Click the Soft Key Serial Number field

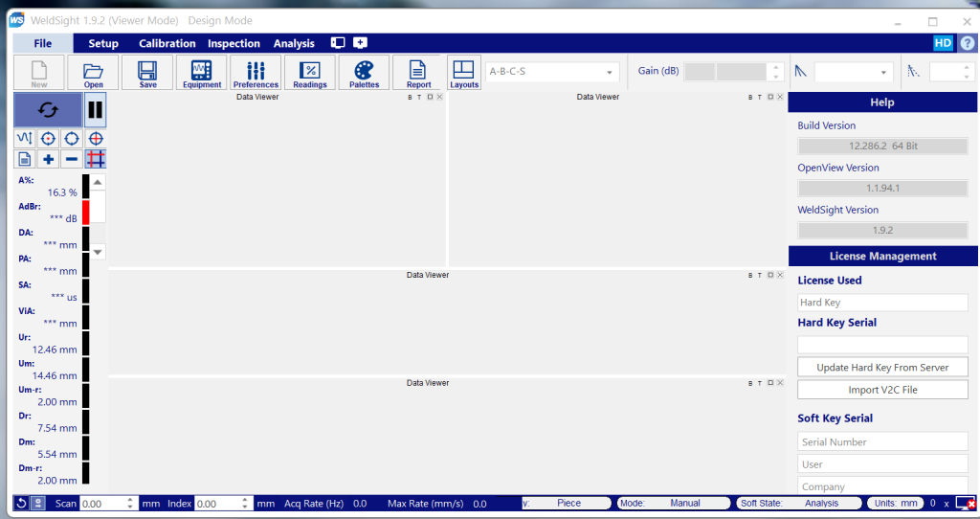pyautogui.click(x=882, y=441)
